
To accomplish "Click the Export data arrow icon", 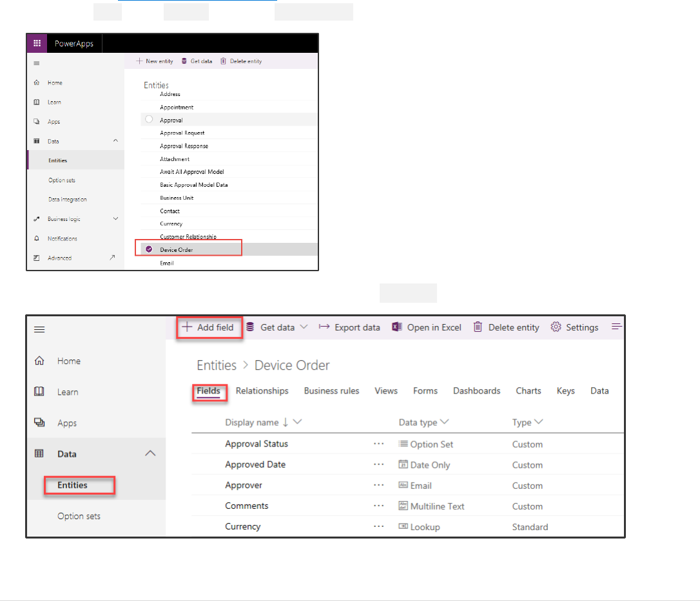I will click(x=324, y=327).
